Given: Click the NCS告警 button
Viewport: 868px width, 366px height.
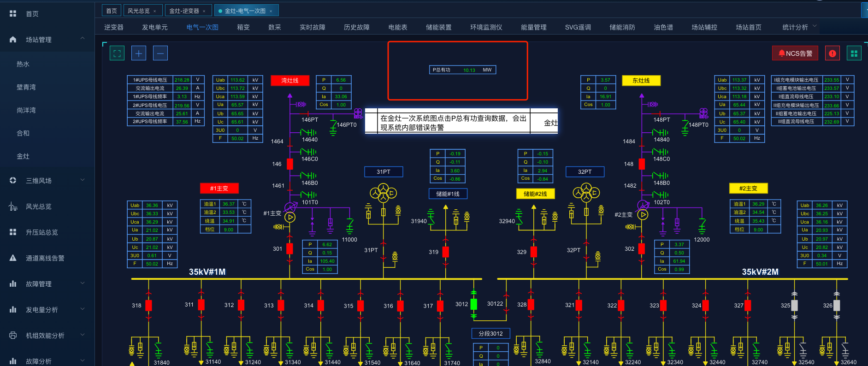Looking at the screenshot, I should pyautogui.click(x=795, y=53).
